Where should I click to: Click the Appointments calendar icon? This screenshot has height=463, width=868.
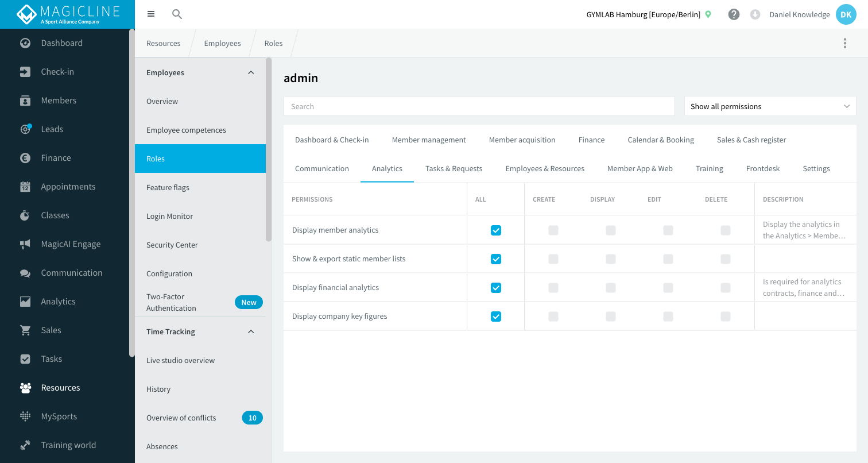25,187
